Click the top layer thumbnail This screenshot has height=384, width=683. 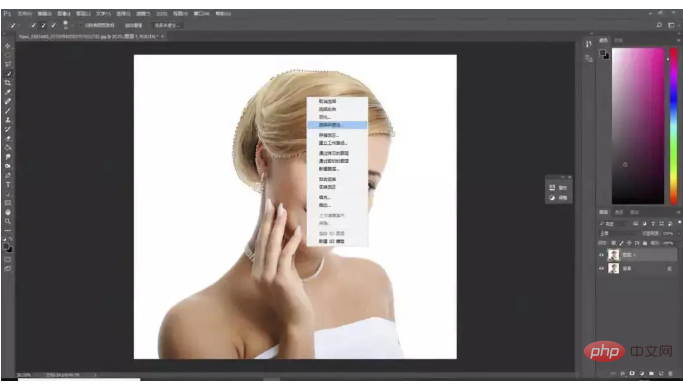613,255
